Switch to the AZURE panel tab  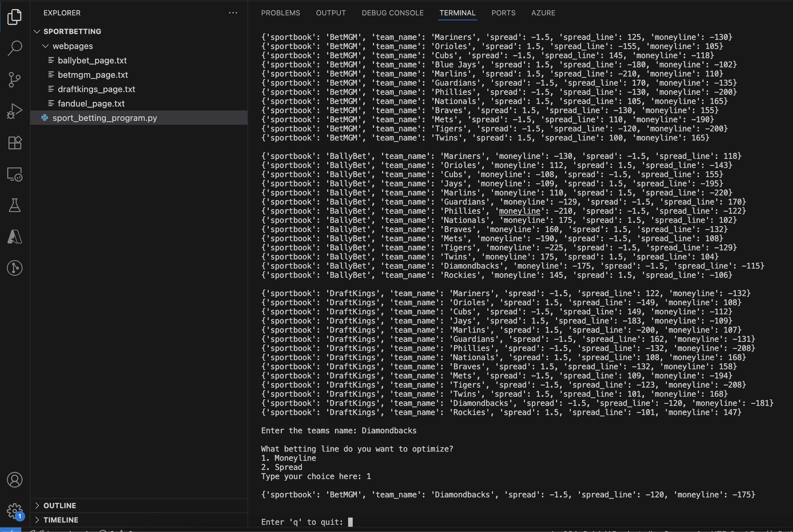pyautogui.click(x=543, y=13)
